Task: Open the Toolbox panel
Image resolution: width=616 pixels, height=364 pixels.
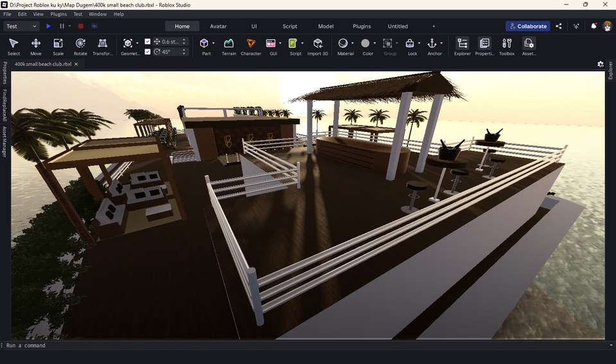Action: pos(507,44)
